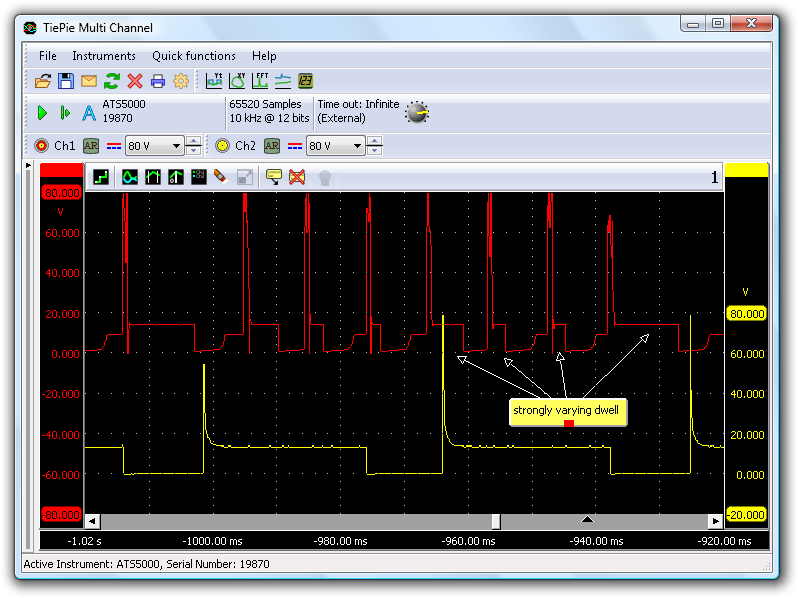The width and height of the screenshot is (798, 598).
Task: Click the yellow -20.000 axis value
Action: tap(746, 515)
